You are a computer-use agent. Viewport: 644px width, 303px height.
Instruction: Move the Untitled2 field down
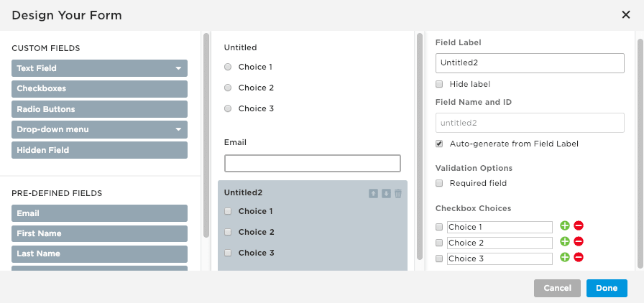(x=386, y=193)
